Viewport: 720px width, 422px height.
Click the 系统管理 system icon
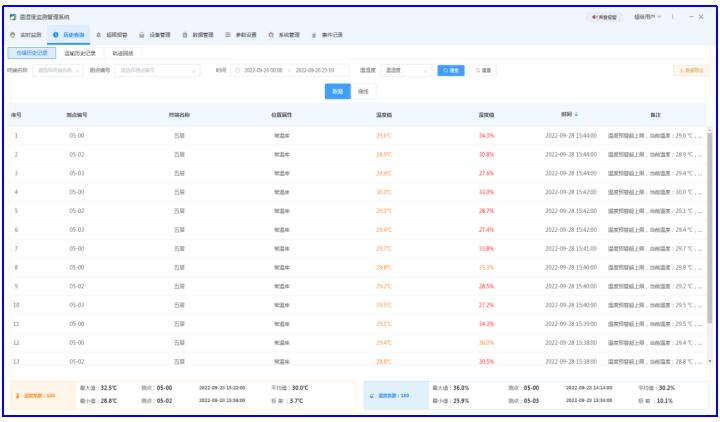[271, 34]
